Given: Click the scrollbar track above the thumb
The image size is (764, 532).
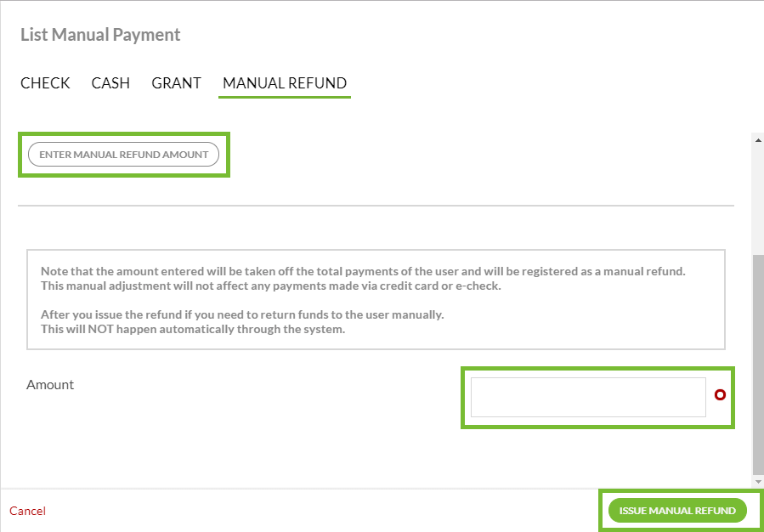Looking at the screenshot, I should [x=757, y=195].
